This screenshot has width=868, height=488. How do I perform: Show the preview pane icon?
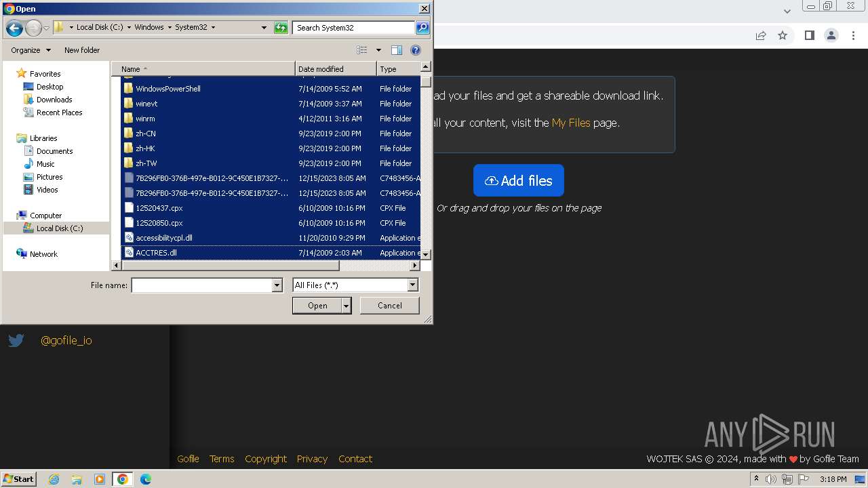pyautogui.click(x=397, y=50)
